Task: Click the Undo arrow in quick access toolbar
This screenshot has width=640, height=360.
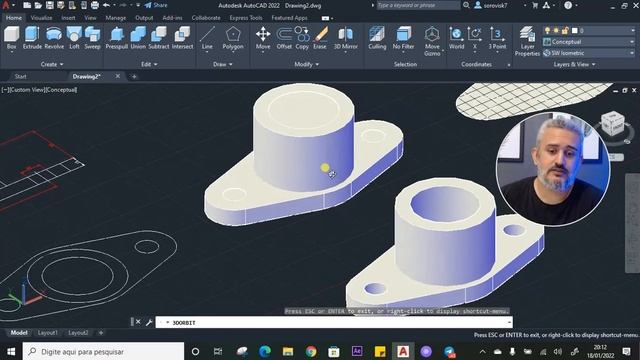Action: [107, 5]
